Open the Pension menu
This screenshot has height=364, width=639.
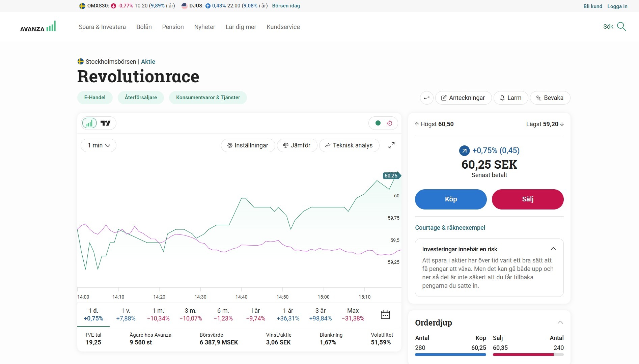pyautogui.click(x=173, y=27)
